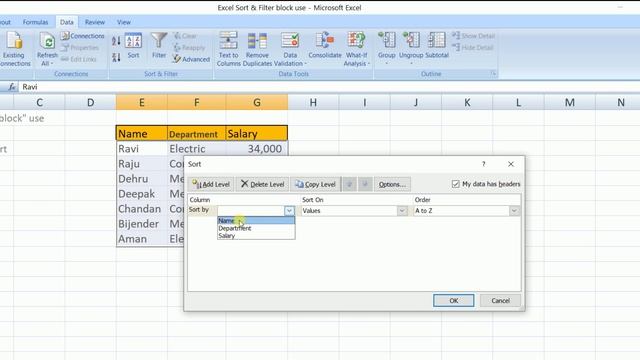Click the Reapply filter command
Screen dimensions: 640x360
189,47
